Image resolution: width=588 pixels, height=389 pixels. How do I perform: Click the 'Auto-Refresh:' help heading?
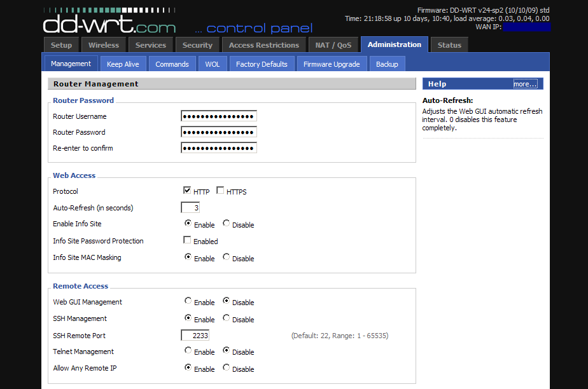point(447,100)
